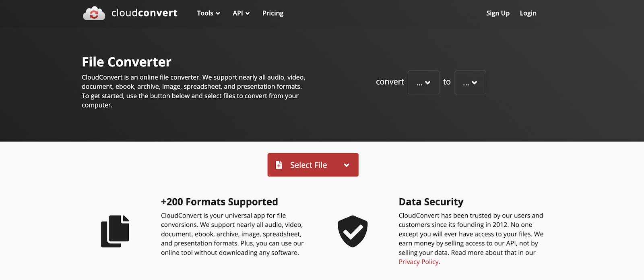The width and height of the screenshot is (644, 280).
Task: Open the Privacy Policy link
Action: 419,262
